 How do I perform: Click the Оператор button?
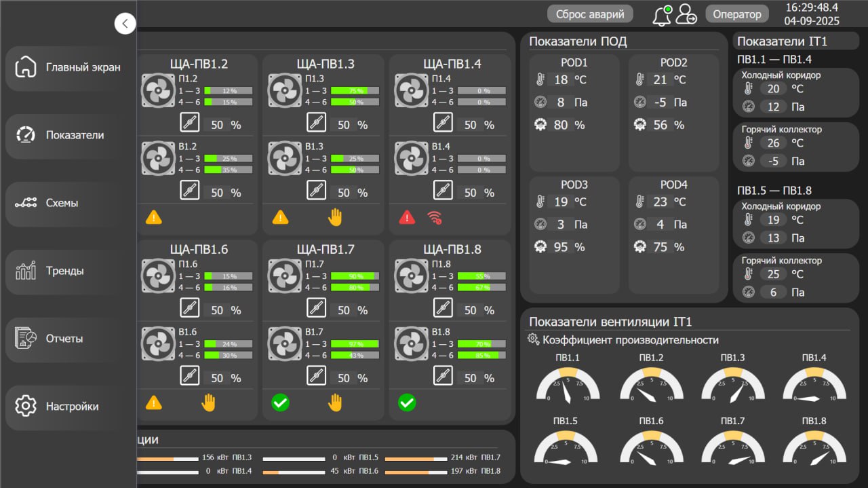pos(737,14)
